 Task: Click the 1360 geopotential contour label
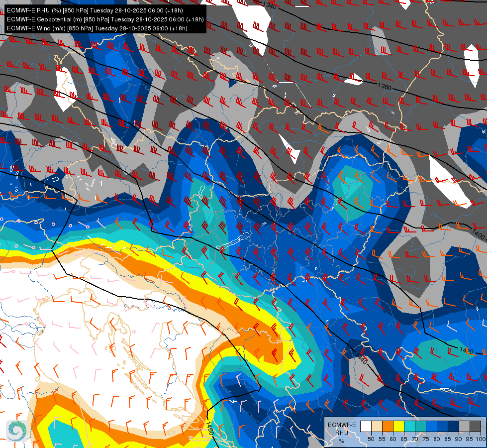point(385,87)
